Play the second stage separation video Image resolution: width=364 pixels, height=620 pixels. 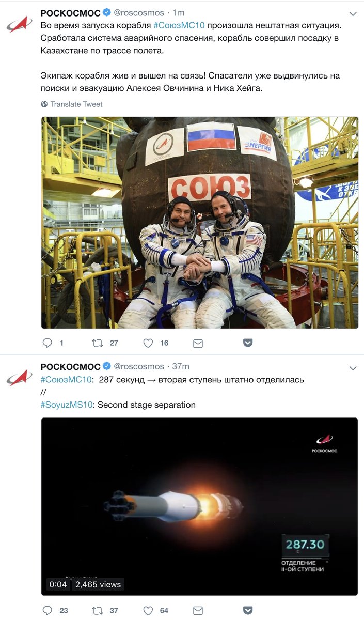pos(200,507)
